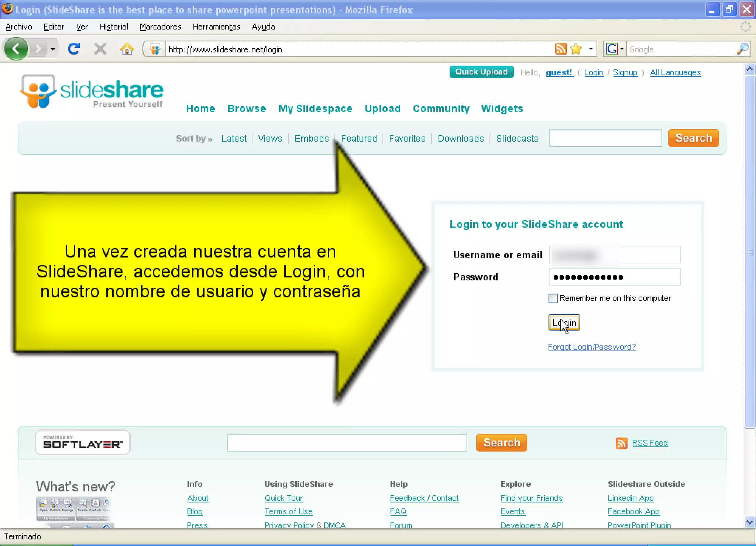
Task: Open back/forward history dropdown arrow
Action: click(53, 49)
